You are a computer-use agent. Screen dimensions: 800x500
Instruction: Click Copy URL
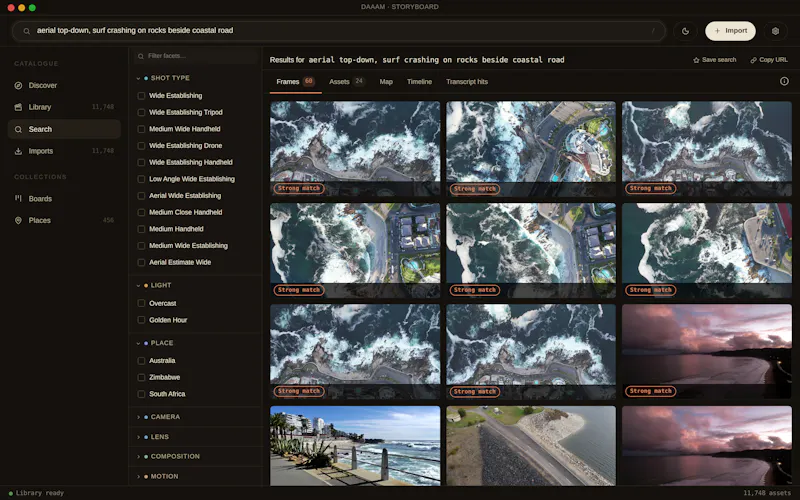point(769,60)
